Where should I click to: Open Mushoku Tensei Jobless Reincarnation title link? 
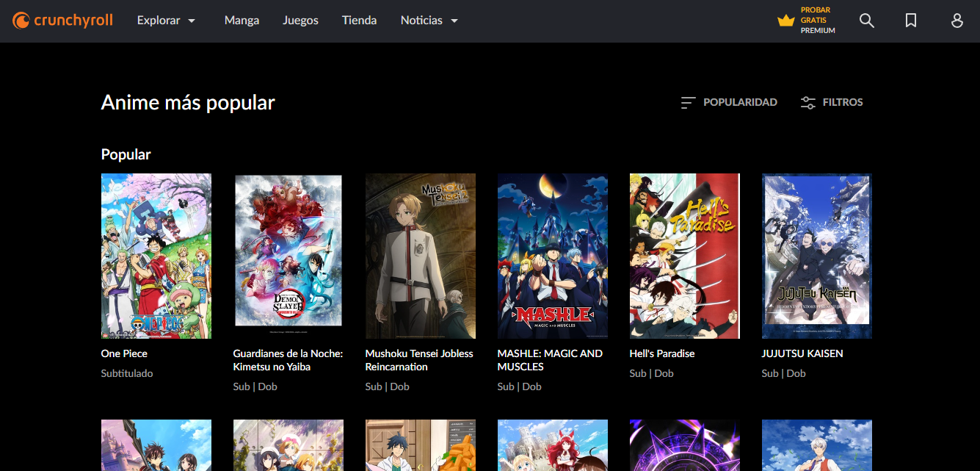(x=419, y=360)
